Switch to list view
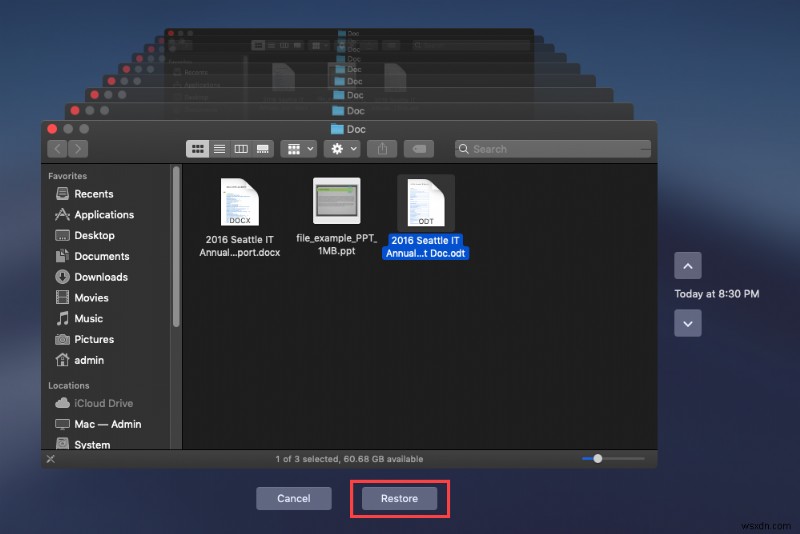Image resolution: width=800 pixels, height=534 pixels. pos(219,149)
